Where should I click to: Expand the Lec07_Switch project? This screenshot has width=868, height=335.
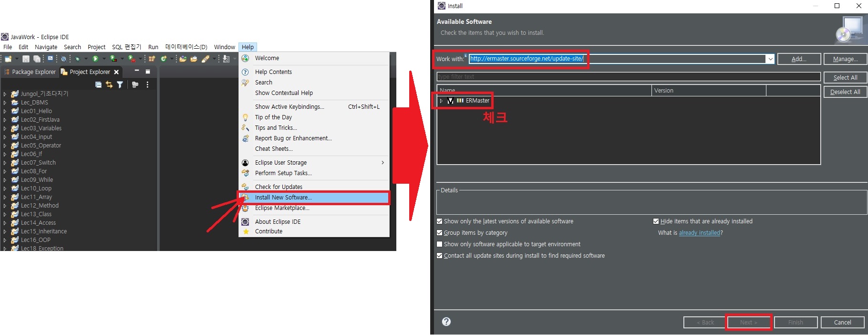5,163
